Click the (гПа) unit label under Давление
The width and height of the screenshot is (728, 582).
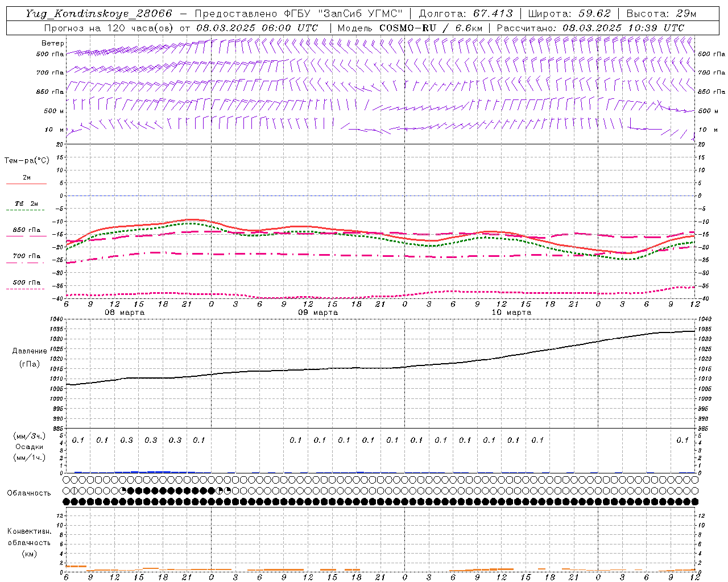tap(30, 364)
